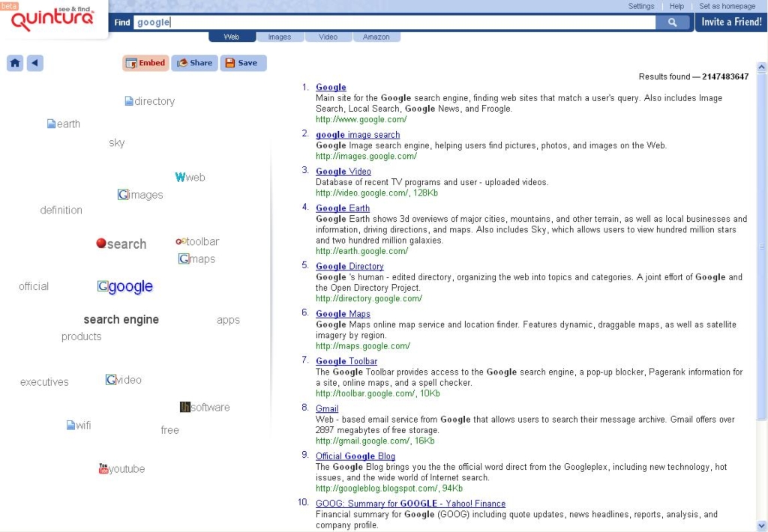The width and height of the screenshot is (768, 532).
Task: Switch to the Video tab
Action: [x=328, y=37]
